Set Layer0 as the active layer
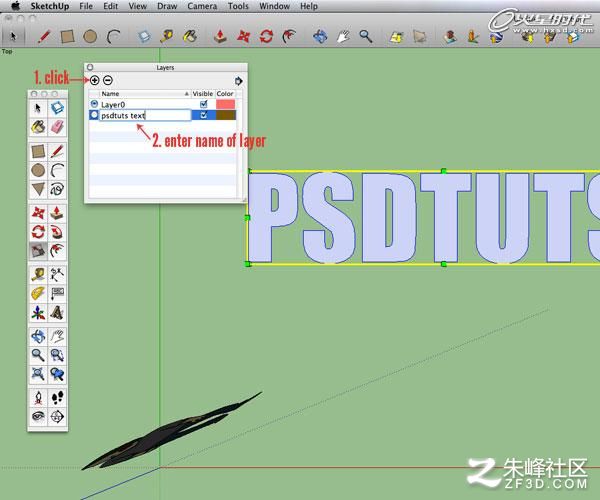The image size is (600, 500). (x=94, y=104)
